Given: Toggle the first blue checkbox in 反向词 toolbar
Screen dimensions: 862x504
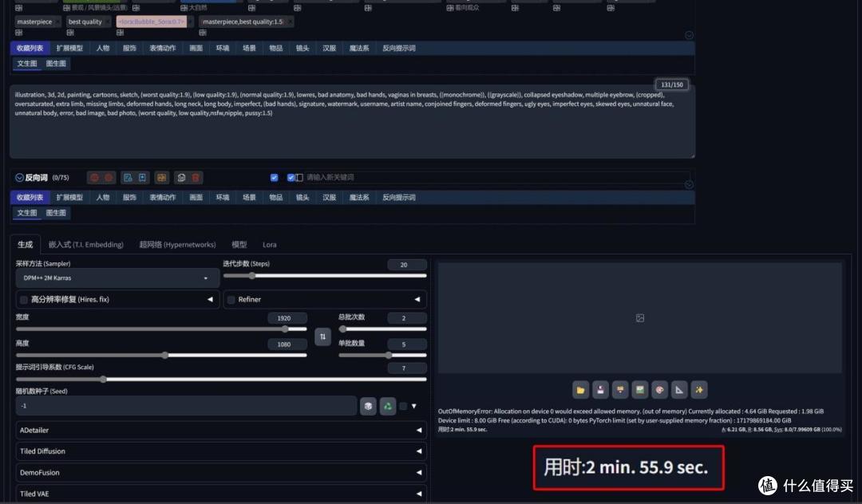Looking at the screenshot, I should (275, 177).
